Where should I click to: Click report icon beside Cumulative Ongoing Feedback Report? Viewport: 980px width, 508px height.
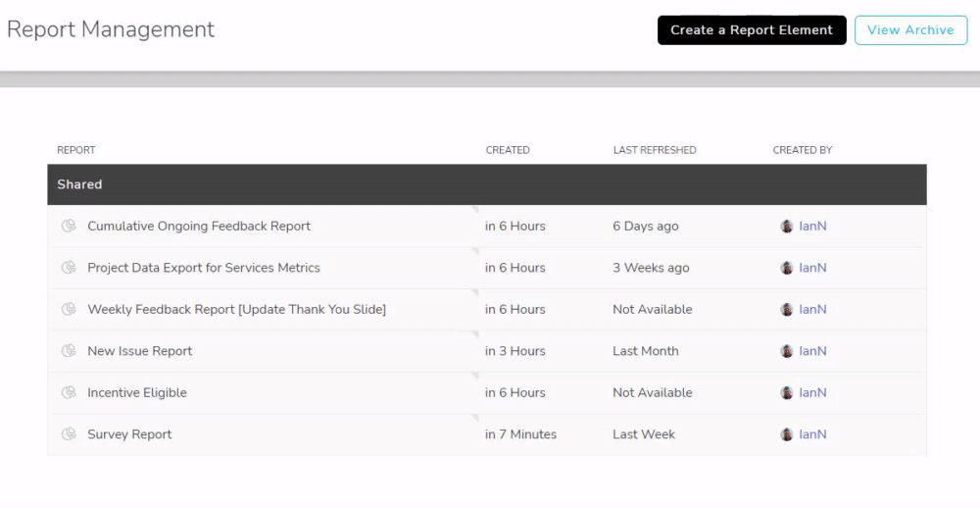(69, 226)
